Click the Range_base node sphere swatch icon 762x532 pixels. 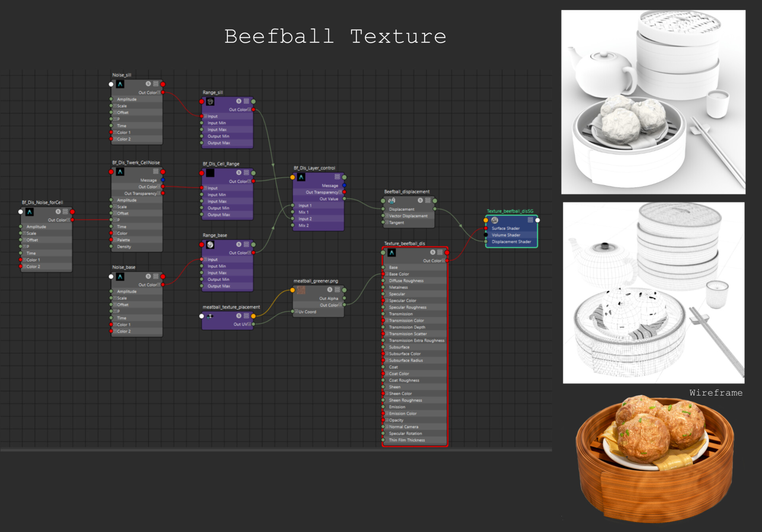point(210,245)
